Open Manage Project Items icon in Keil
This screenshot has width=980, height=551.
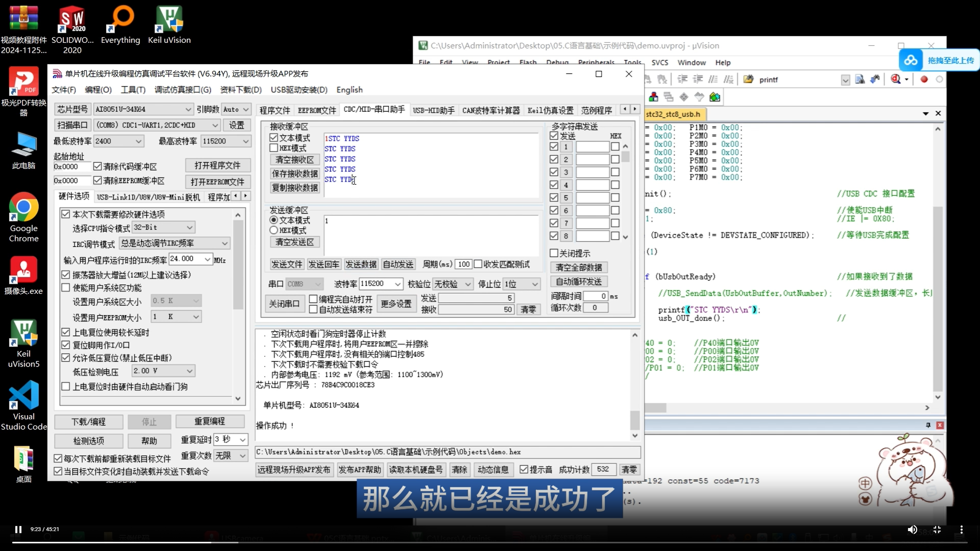tap(715, 97)
